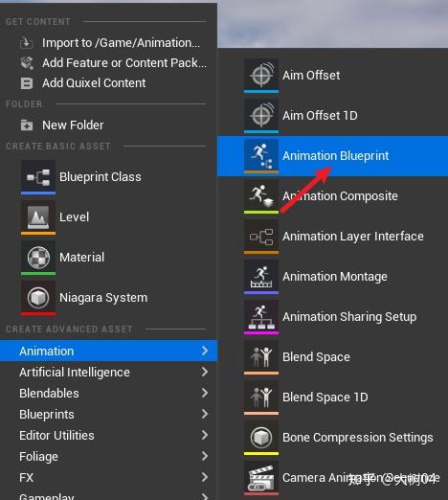The width and height of the screenshot is (448, 500).
Task: Expand the Foliage submenu chevron
Action: coord(205,456)
